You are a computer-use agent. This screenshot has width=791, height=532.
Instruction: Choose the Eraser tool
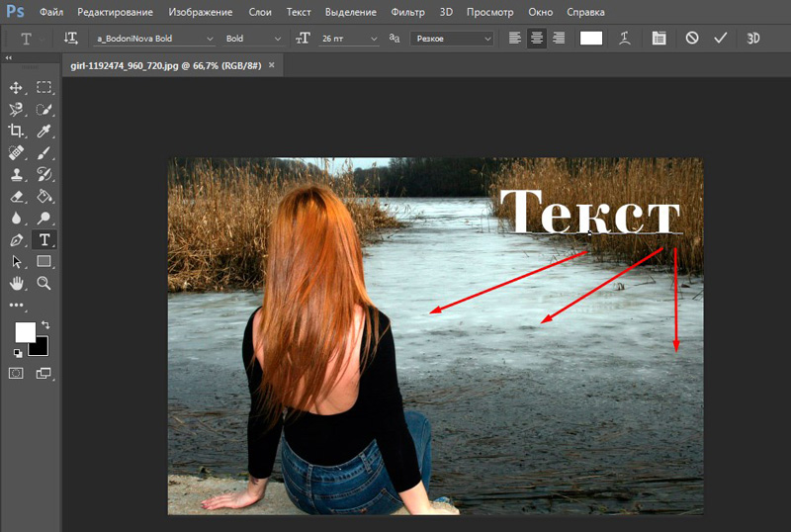coord(16,196)
